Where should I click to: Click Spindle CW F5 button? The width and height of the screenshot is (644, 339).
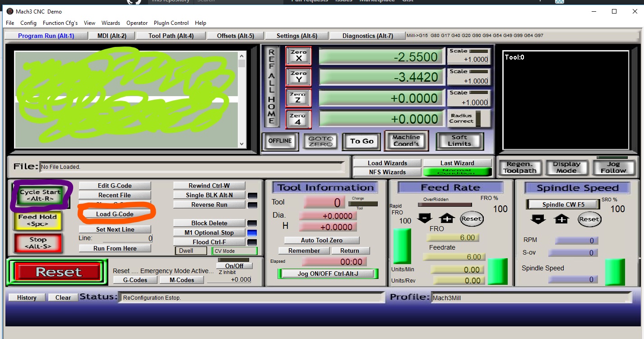click(x=563, y=204)
